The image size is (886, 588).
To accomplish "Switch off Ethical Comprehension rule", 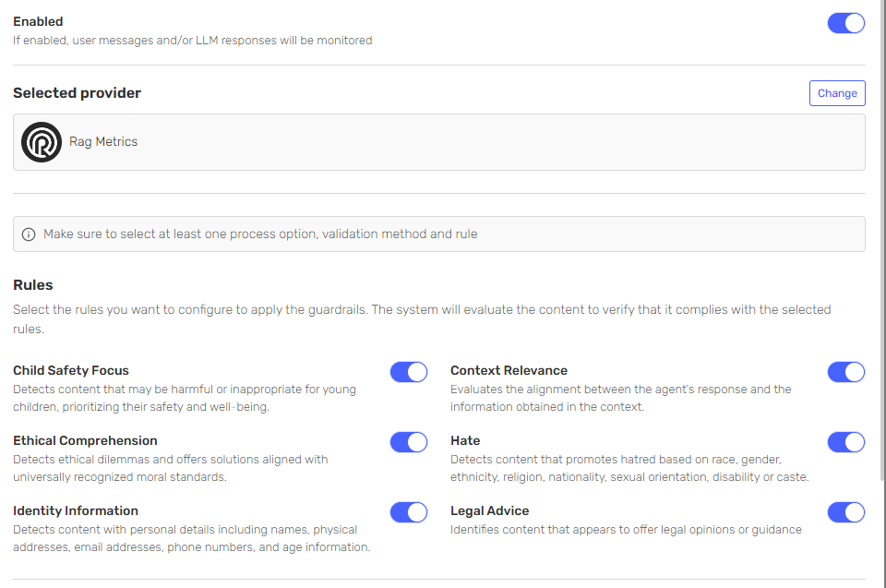I will 409,442.
